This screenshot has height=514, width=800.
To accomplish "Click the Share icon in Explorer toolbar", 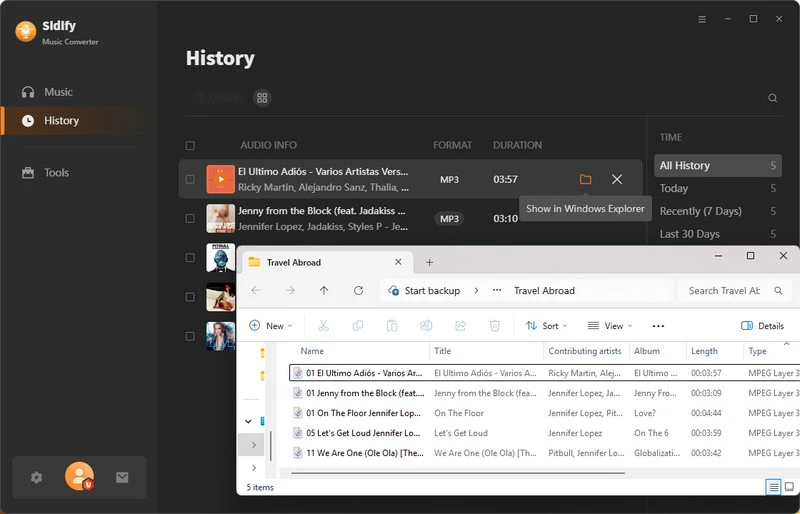I will [461, 326].
